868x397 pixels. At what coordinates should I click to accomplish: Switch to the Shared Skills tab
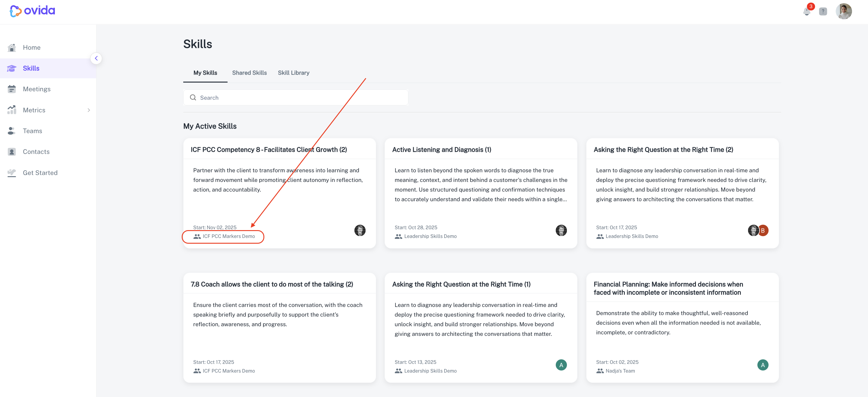[x=249, y=73]
